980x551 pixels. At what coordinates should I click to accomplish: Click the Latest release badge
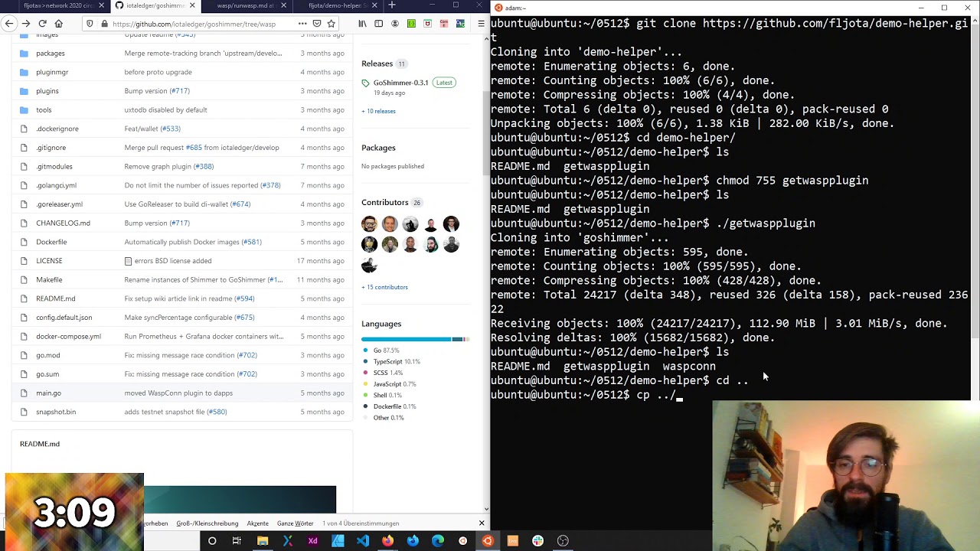[x=444, y=83]
